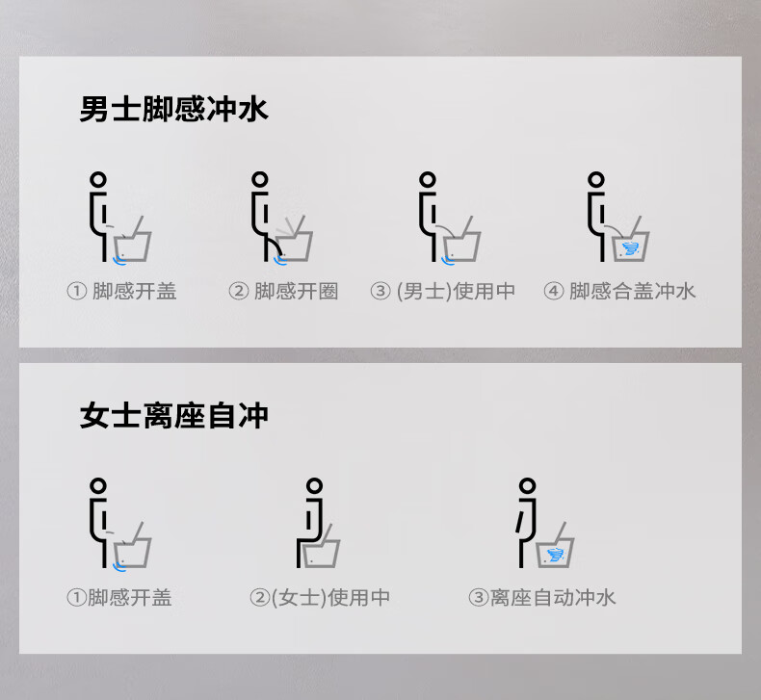Click the ①脚感开盖 label in bottom panel

pyautogui.click(x=119, y=597)
